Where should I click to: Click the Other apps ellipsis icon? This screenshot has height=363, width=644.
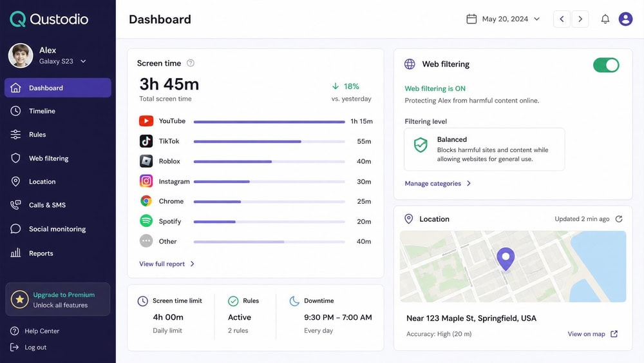(146, 241)
